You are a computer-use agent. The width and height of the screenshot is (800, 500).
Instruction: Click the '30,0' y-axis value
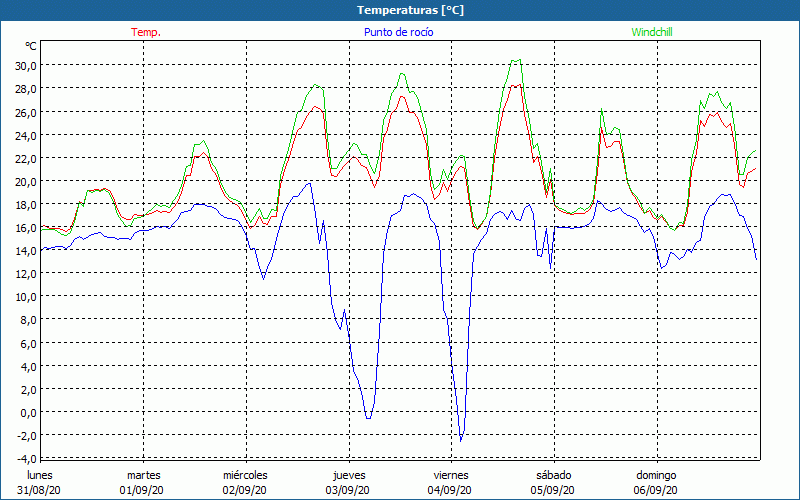26,66
